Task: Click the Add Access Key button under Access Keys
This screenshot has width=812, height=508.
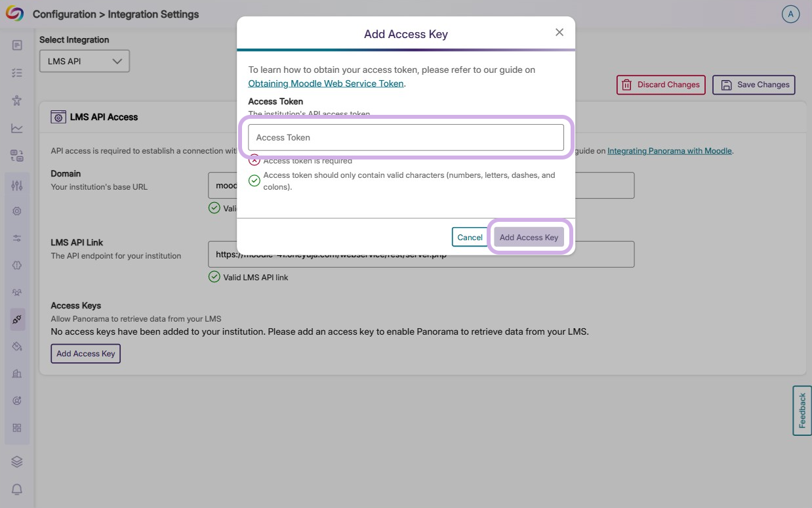Action: (86, 353)
